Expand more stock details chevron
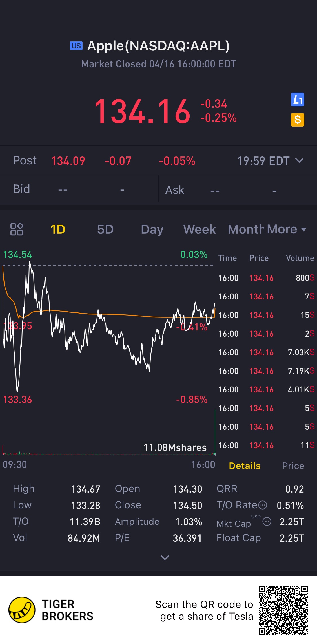Screen dimensions: 317x644 click(165, 557)
